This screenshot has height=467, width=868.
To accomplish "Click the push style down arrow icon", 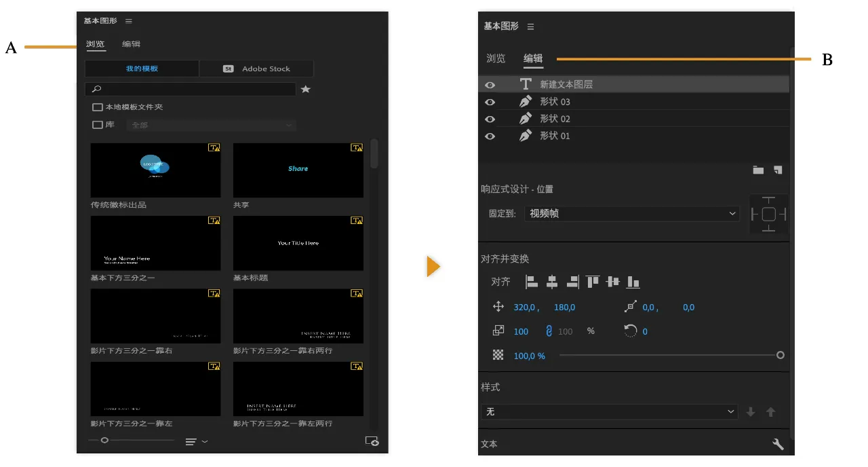I will pyautogui.click(x=751, y=412).
